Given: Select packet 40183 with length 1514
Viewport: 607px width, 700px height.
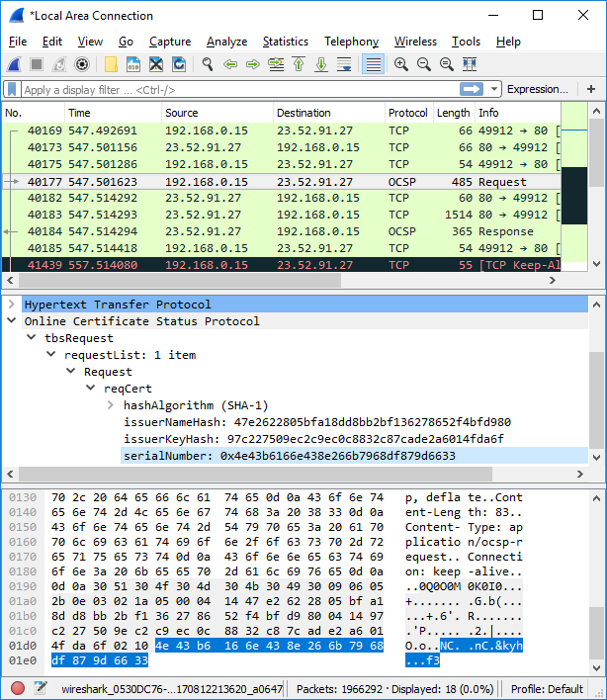Looking at the screenshot, I should click(282, 215).
